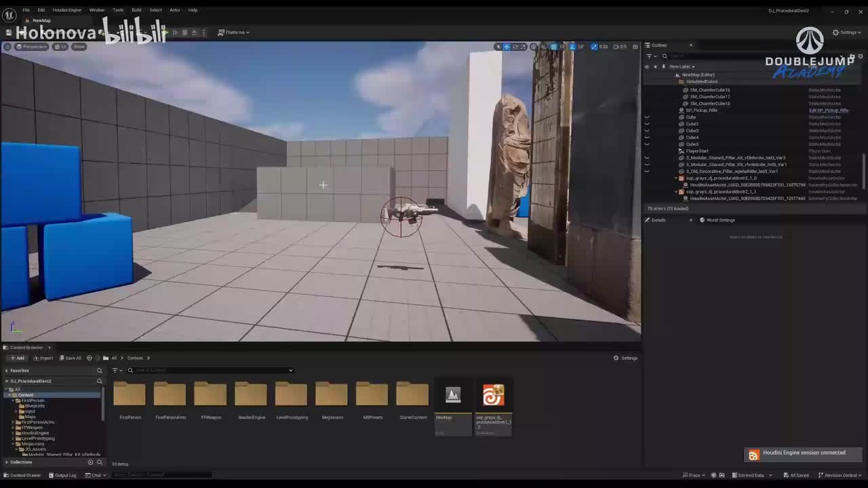This screenshot has height=488, width=868.
Task: Toggle visibility of S_Old_Decorative_Pillar actor
Action: [x=647, y=171]
